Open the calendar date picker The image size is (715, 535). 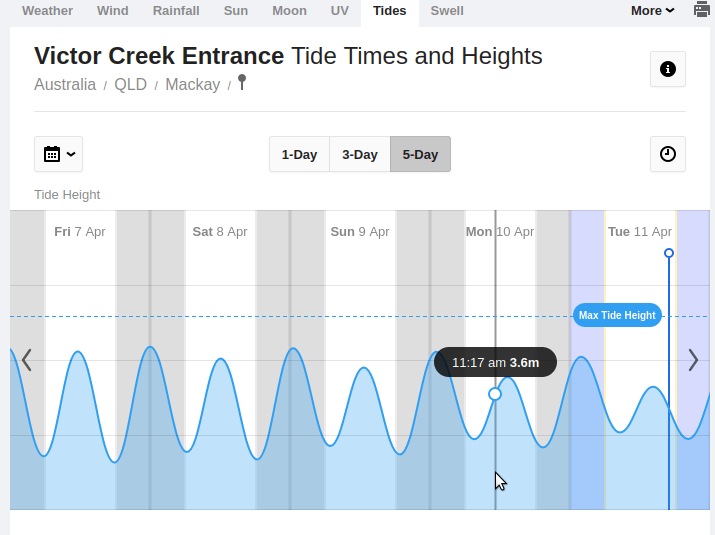(59, 154)
